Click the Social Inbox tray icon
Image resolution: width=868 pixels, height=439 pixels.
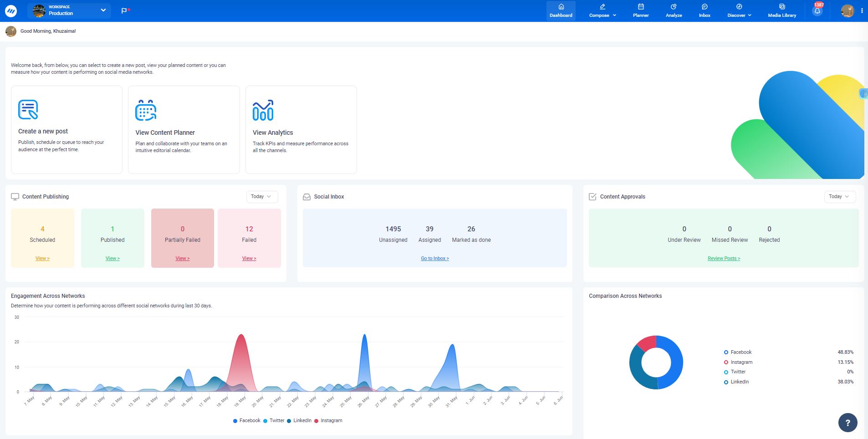click(306, 197)
